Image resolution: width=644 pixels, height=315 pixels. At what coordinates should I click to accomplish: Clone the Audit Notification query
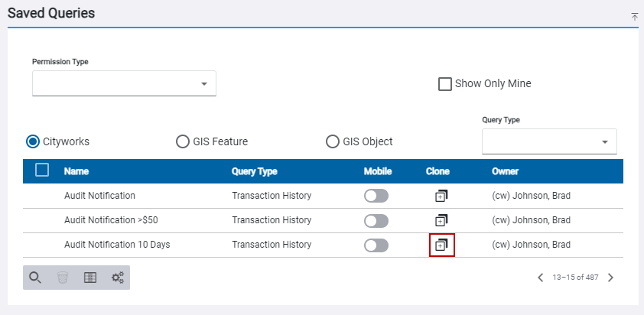coord(441,196)
